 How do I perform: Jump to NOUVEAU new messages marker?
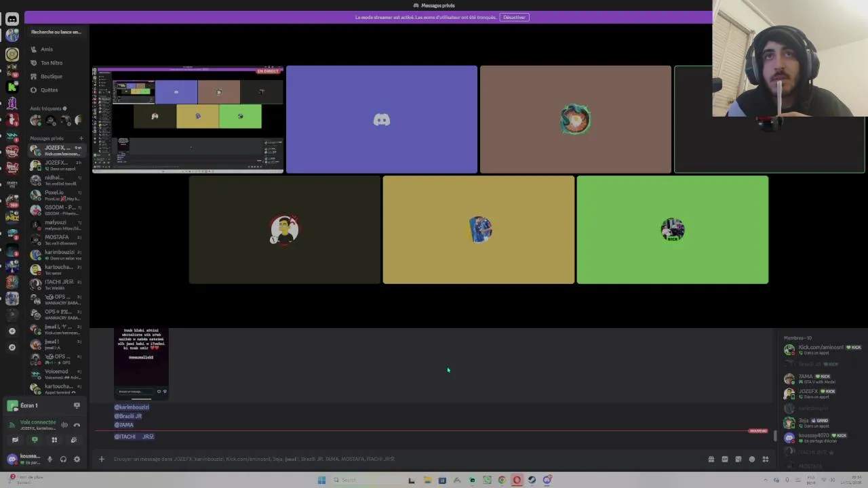[x=758, y=431]
